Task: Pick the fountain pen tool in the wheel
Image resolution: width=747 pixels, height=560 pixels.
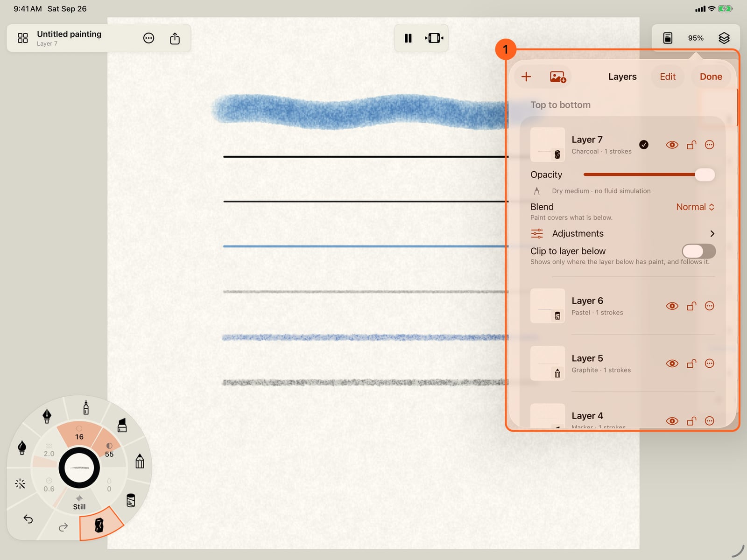Action: click(x=47, y=415)
